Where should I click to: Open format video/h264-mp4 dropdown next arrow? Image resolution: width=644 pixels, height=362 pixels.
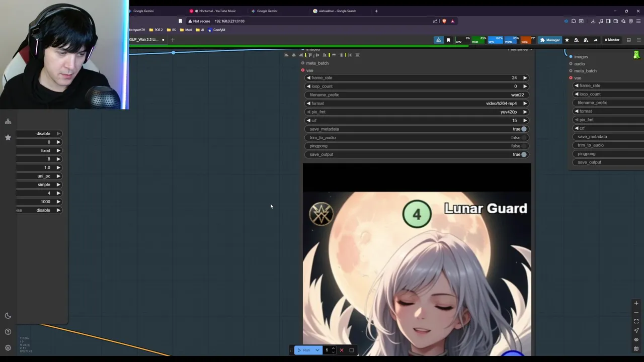click(x=525, y=104)
